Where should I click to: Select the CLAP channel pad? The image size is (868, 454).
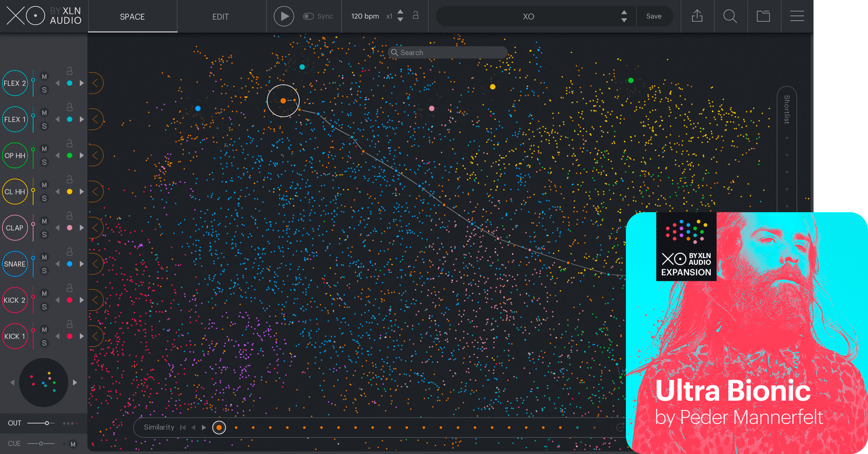point(15,228)
